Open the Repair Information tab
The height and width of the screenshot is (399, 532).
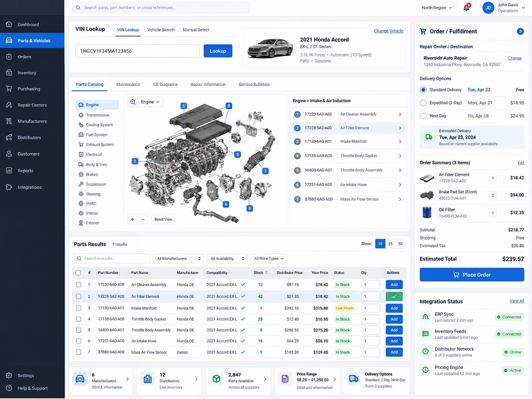[208, 85]
